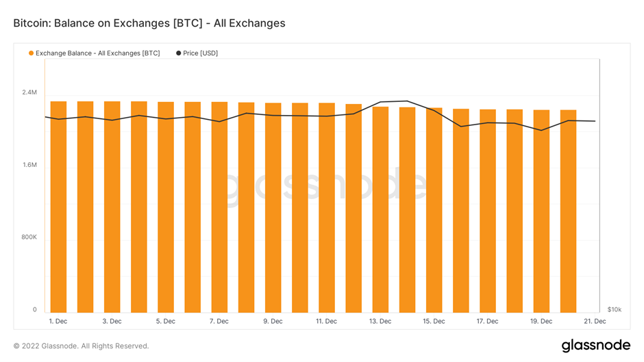Click the chart title text
Screen dimensions: 644x362
(149, 23)
